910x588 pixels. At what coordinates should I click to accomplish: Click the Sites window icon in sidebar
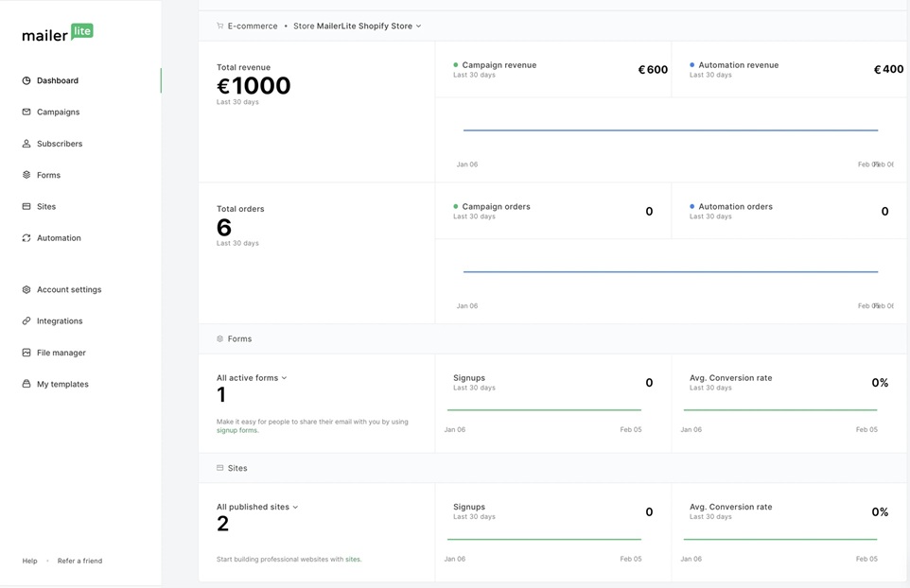point(26,206)
